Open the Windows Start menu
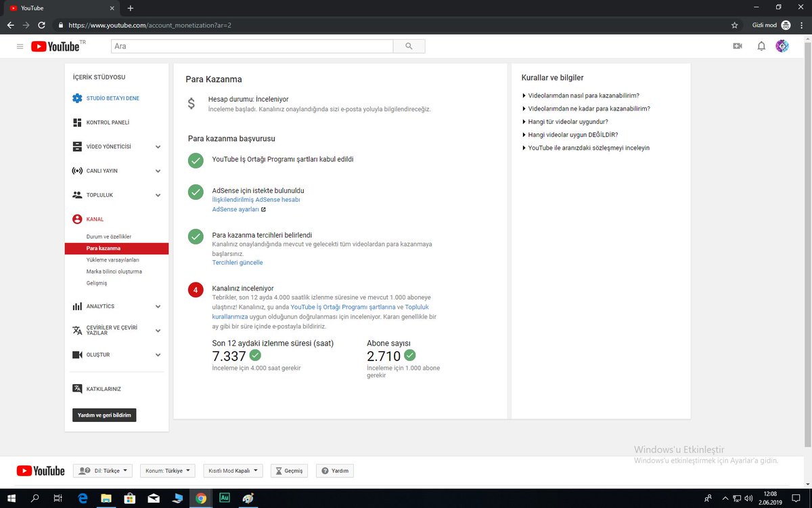Image resolution: width=812 pixels, height=508 pixels. (x=12, y=499)
